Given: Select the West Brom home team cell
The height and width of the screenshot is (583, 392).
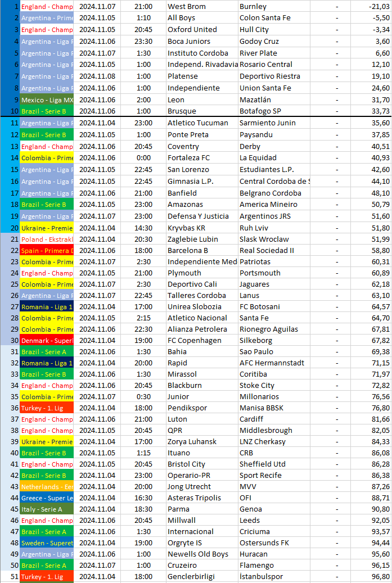Looking at the screenshot, I should point(202,6).
